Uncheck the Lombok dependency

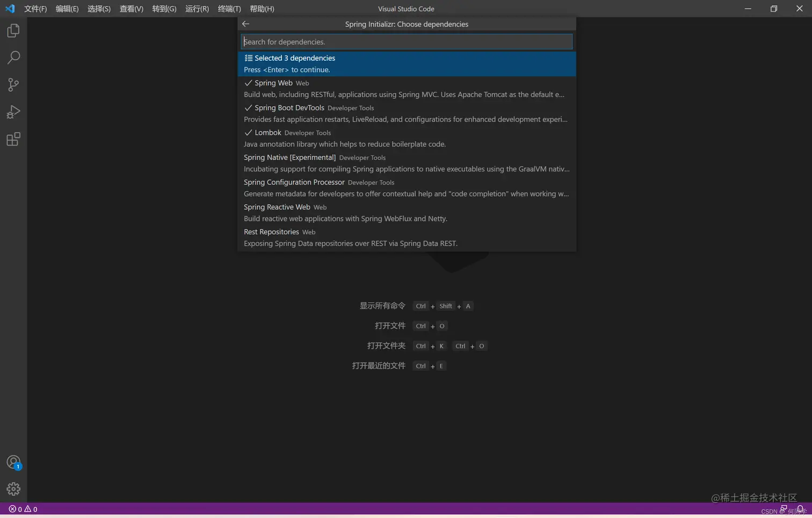407,138
